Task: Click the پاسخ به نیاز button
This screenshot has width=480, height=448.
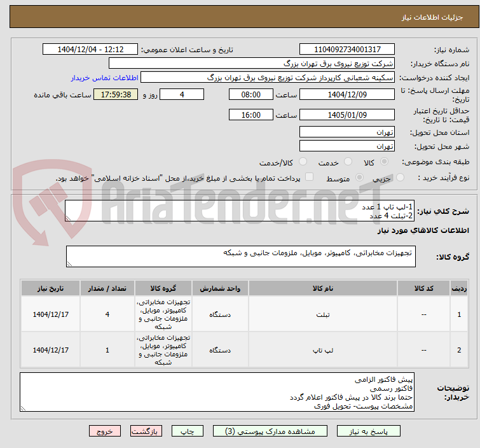Action: tap(369, 431)
